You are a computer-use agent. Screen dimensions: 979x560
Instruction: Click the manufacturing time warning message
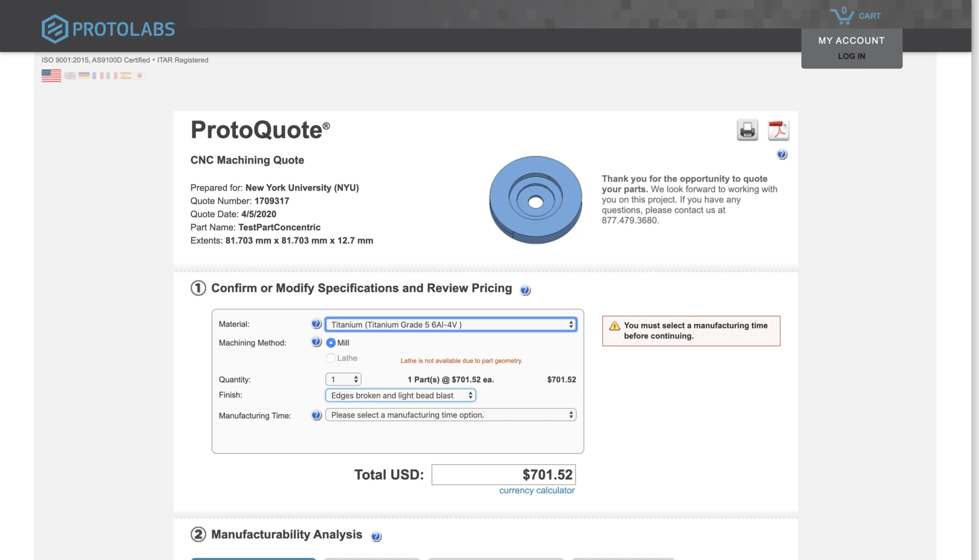691,331
